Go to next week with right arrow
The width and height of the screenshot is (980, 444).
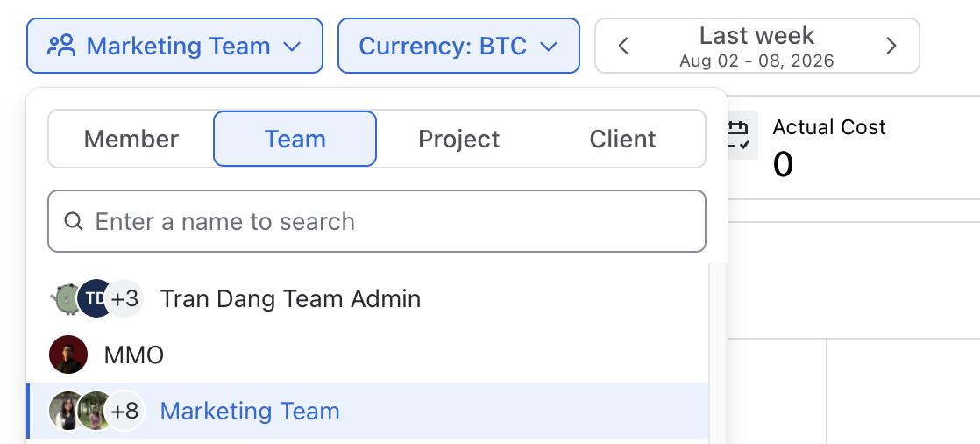point(891,46)
